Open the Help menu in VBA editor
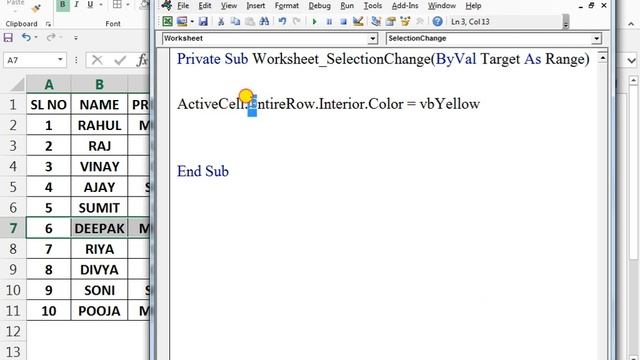The image size is (640, 360). [473, 6]
